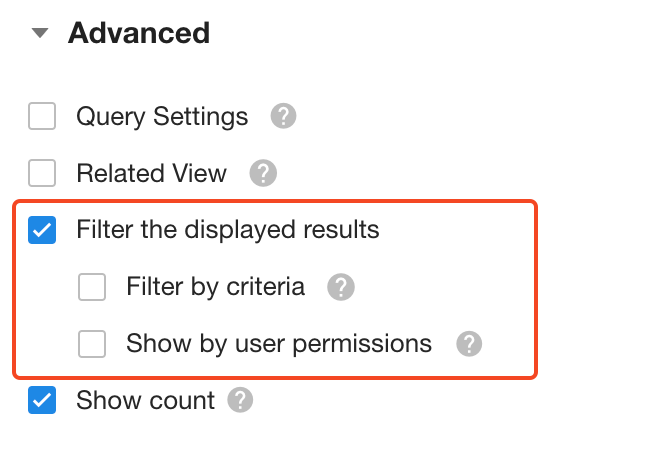Enable the Filter by criteria checkbox
664x460 pixels.
tap(92, 288)
